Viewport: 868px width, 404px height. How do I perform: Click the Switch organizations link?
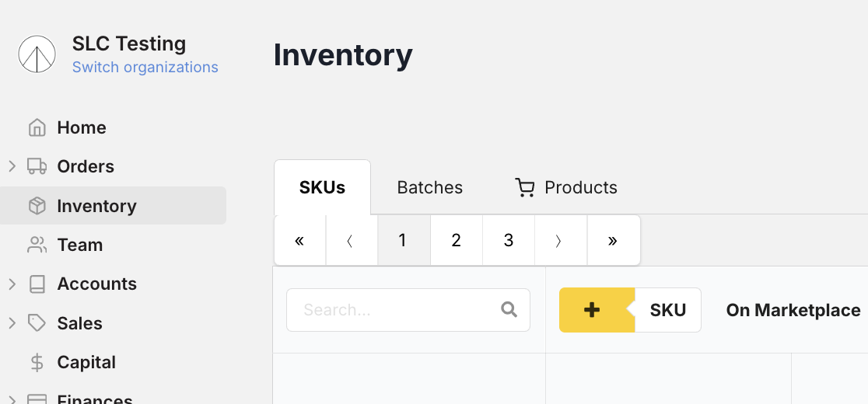coord(145,68)
